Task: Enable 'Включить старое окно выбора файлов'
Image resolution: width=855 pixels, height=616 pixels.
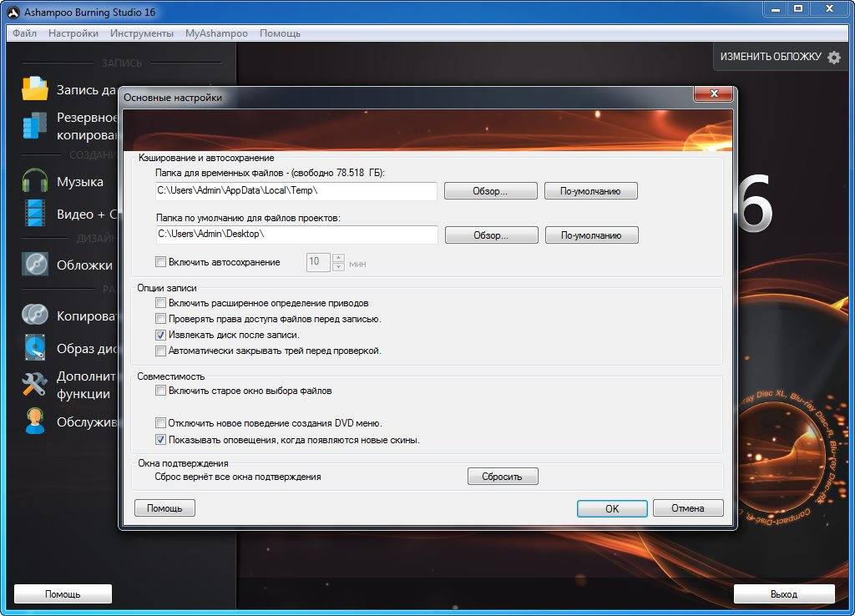Action: 160,391
